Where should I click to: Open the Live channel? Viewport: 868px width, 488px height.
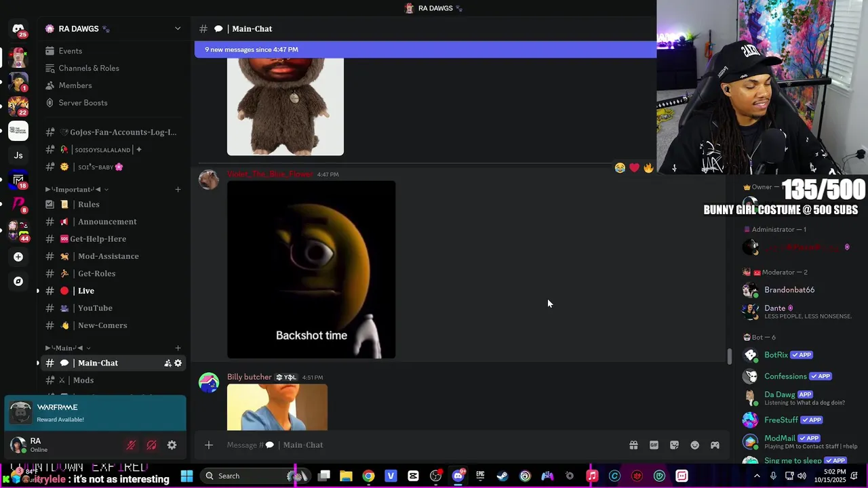113,291
